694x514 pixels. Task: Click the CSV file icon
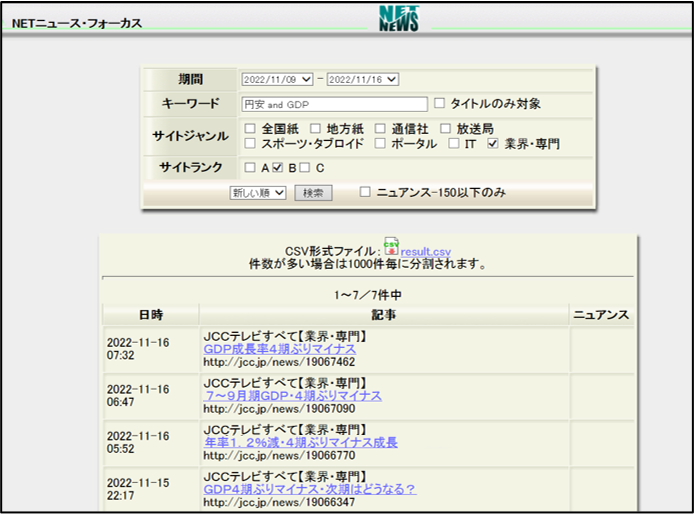tap(392, 247)
